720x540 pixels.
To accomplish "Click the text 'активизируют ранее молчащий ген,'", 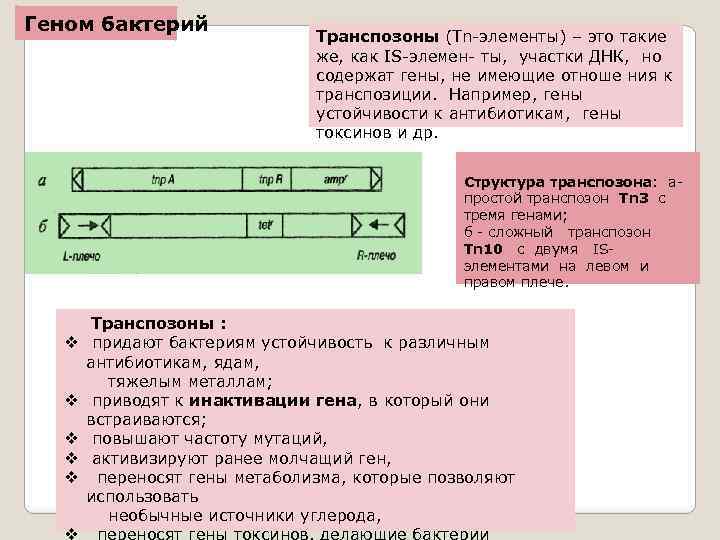I will (x=242, y=459).
